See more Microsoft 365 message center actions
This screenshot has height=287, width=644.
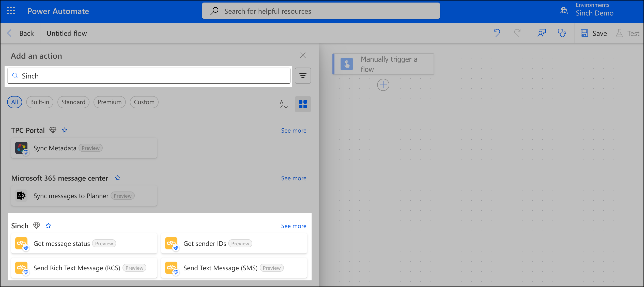[x=294, y=178]
